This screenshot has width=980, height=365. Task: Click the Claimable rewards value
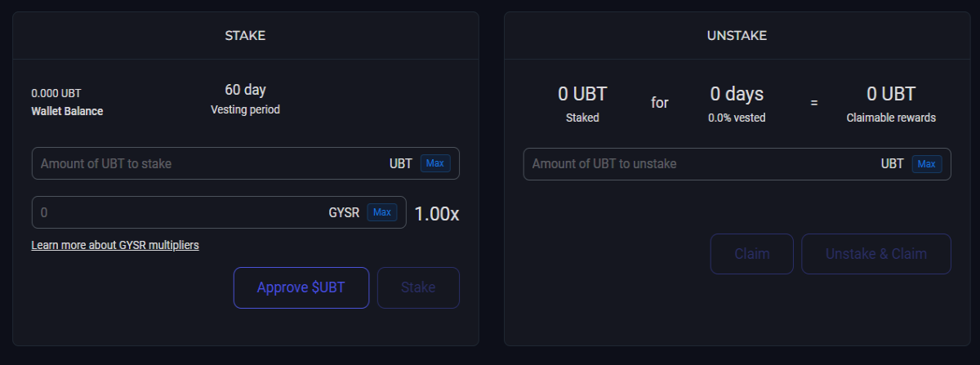[891, 94]
